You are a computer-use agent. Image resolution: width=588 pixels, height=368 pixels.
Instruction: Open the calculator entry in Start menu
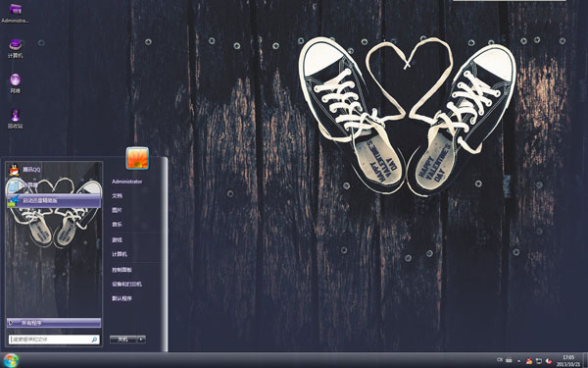tap(54, 185)
